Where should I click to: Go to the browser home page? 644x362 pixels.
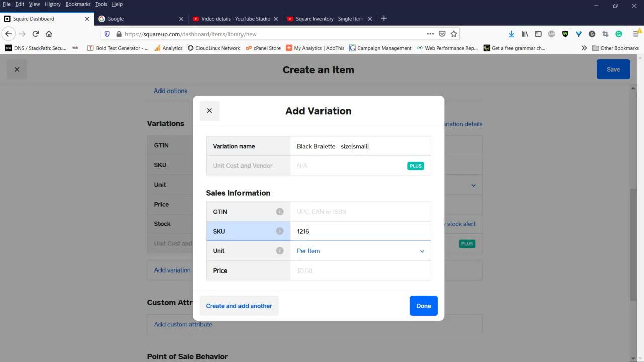pyautogui.click(x=49, y=34)
